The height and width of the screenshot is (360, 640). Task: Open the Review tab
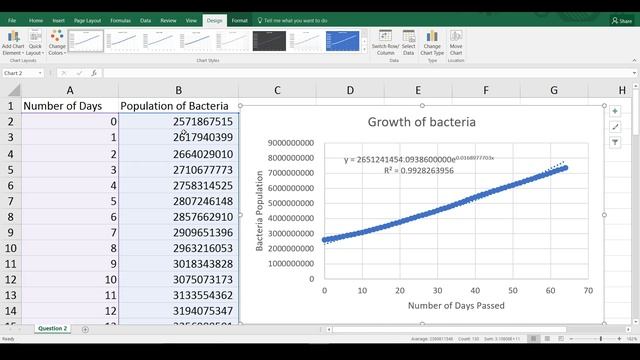click(x=168, y=20)
